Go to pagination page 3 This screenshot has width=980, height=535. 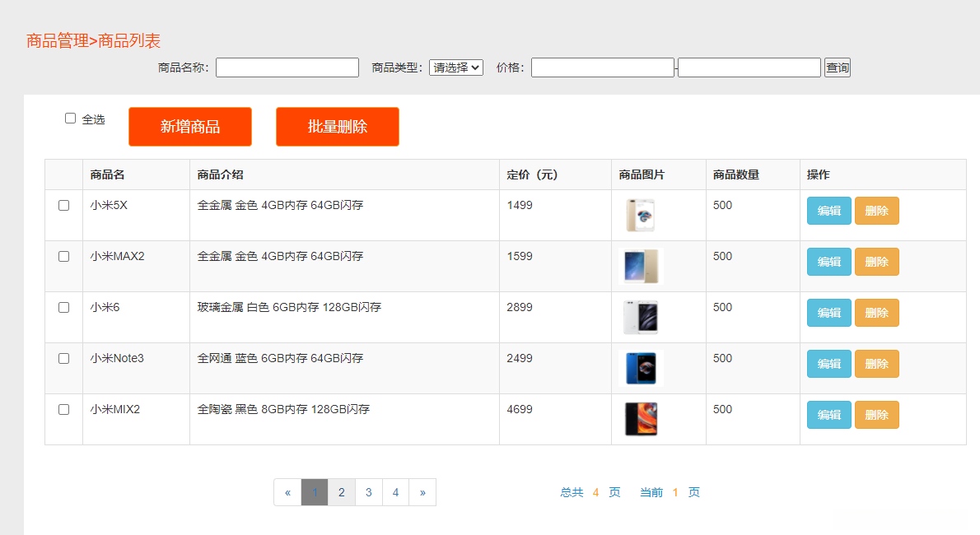coord(369,492)
